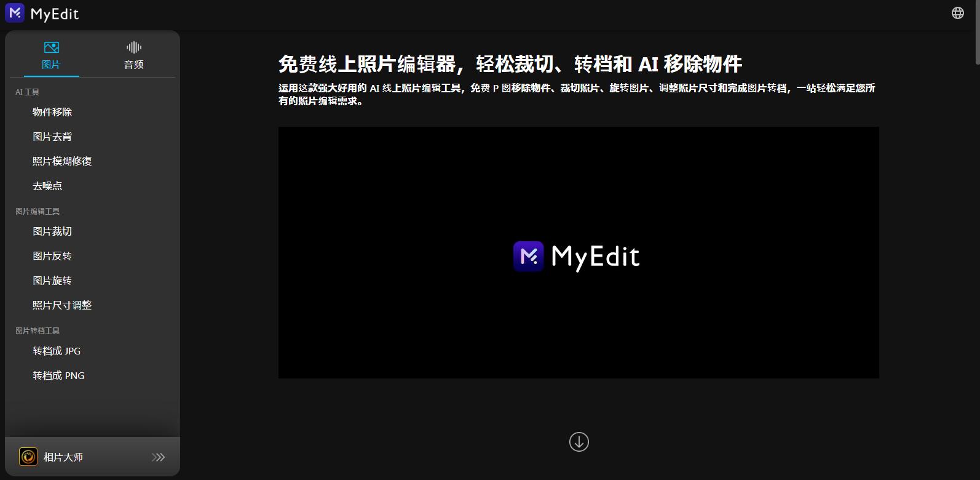Switch to the 音频 tab

coord(133,55)
